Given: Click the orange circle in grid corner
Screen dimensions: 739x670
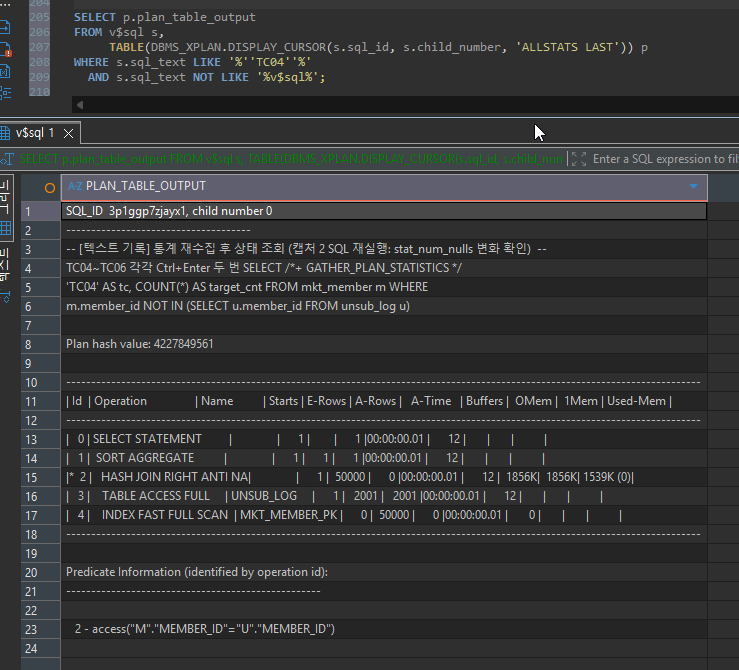Looking at the screenshot, I should (49, 188).
